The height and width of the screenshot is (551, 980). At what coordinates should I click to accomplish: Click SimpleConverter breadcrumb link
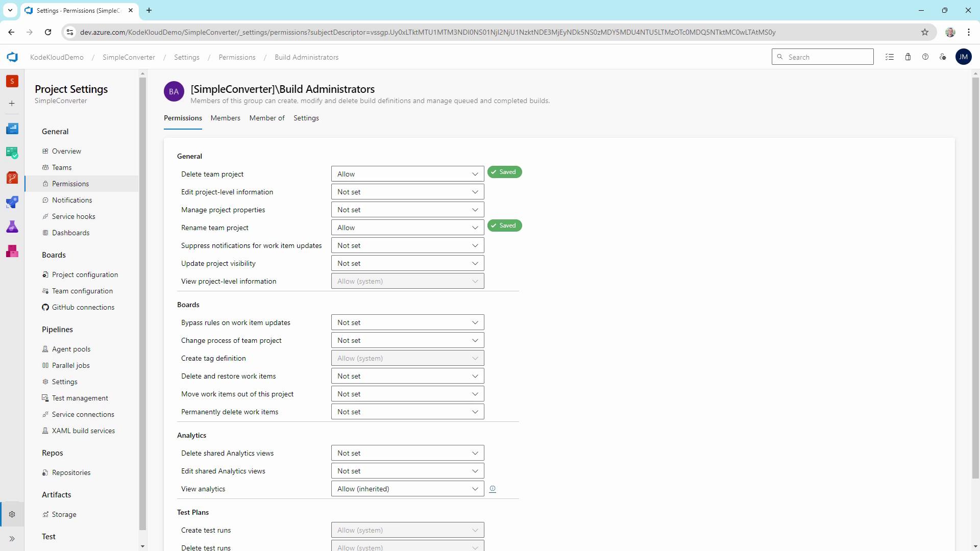[129, 57]
